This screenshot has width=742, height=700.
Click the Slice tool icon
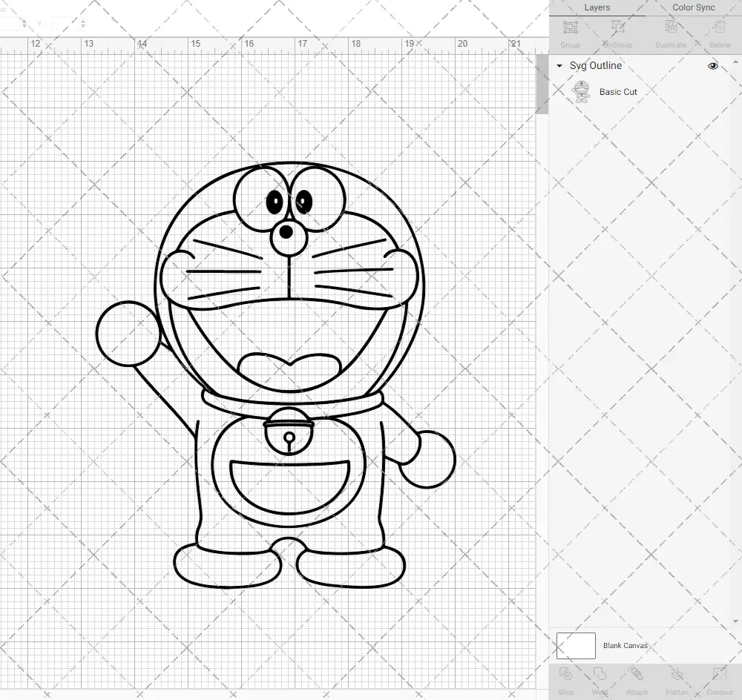coord(565,673)
